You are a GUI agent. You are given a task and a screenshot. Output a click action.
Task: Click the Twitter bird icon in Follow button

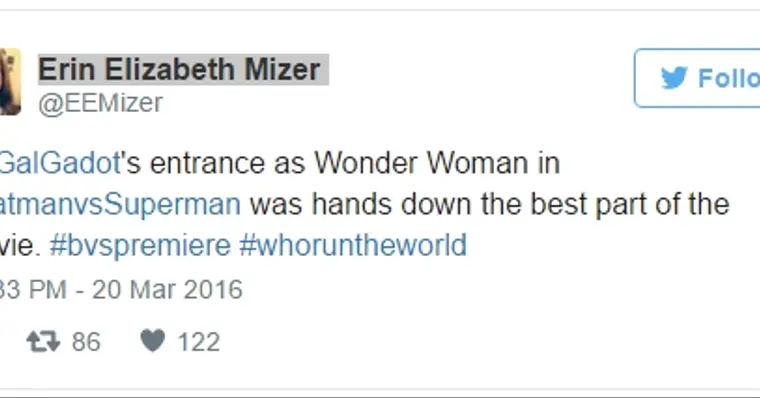click(x=674, y=78)
